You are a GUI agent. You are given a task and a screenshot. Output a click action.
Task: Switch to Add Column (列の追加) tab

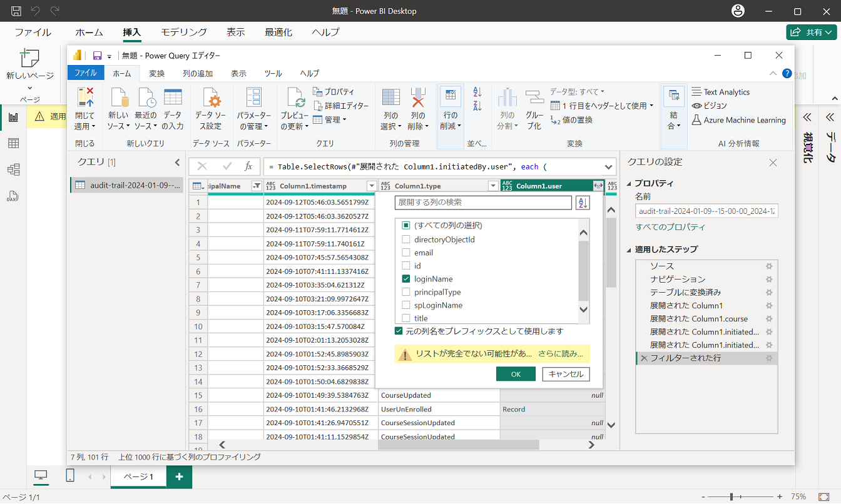coord(198,73)
